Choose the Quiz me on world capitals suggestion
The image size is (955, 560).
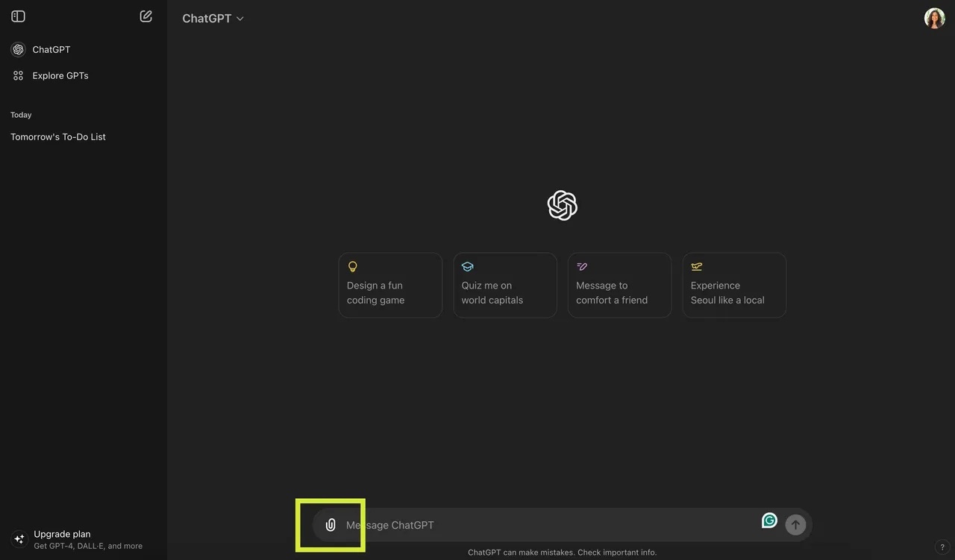(x=505, y=285)
